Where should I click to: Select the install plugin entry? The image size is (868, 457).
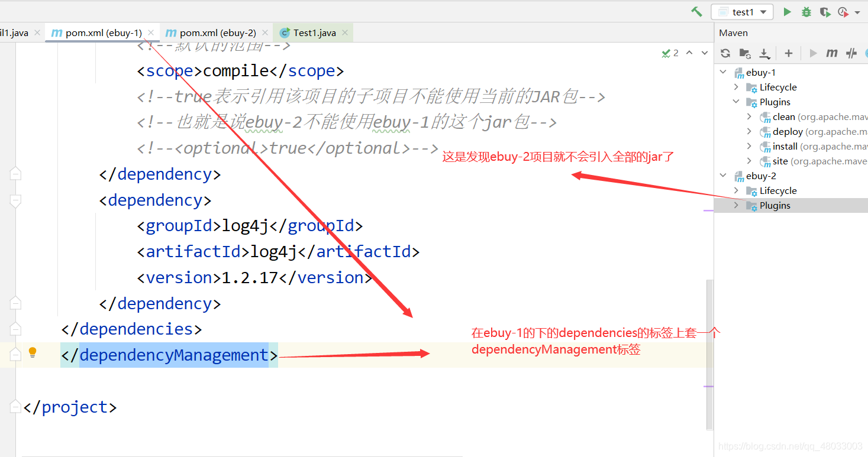814,147
